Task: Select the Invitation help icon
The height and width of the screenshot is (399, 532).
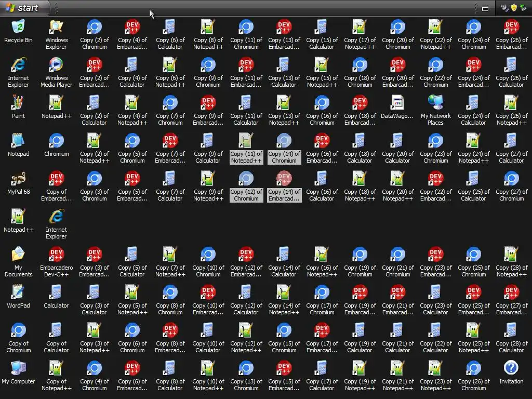Action: click(x=511, y=373)
